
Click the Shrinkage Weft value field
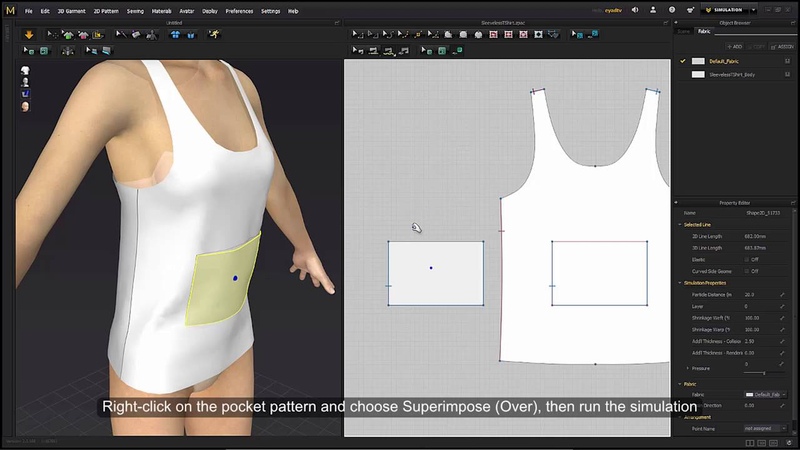click(x=760, y=318)
